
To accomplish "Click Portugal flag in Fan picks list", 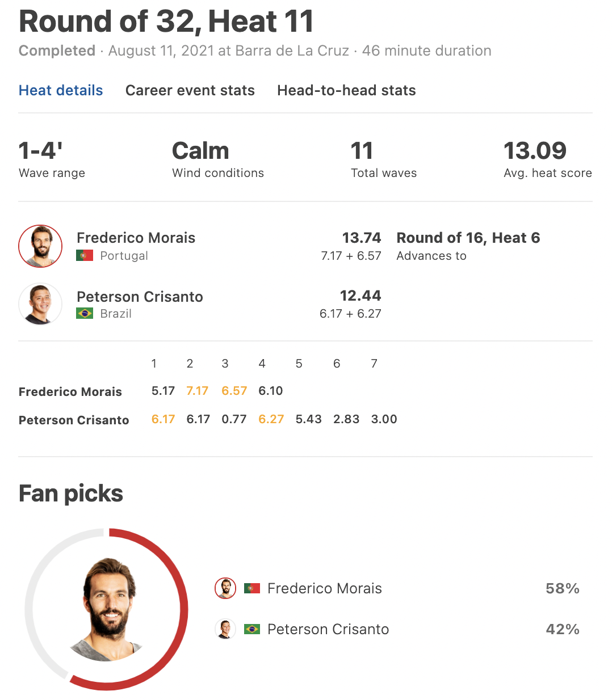I will pos(252,588).
